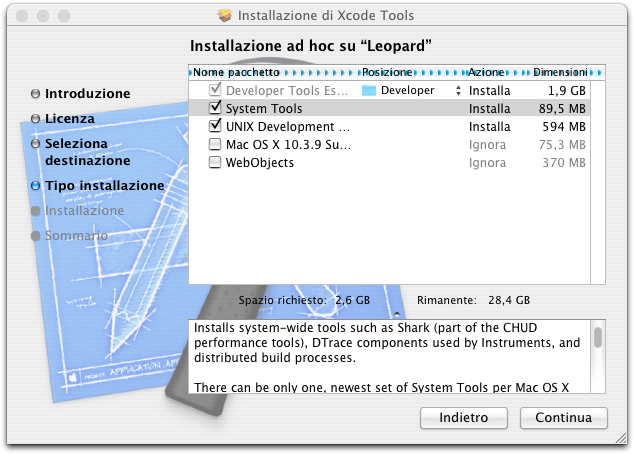Click the System Tools row name

click(264, 108)
